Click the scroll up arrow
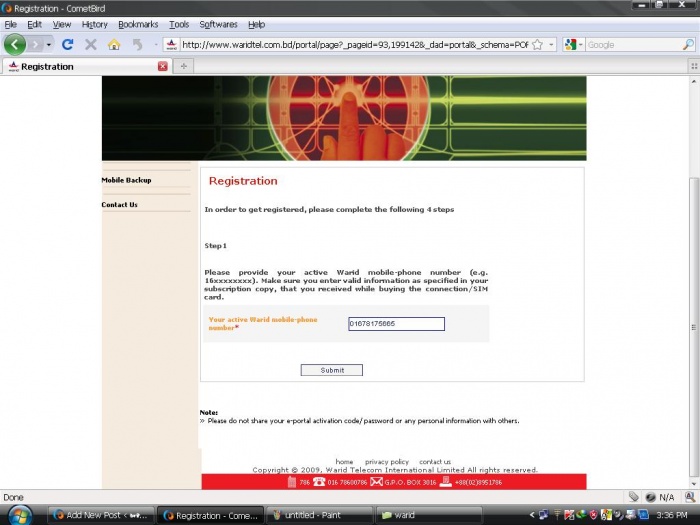 point(694,81)
